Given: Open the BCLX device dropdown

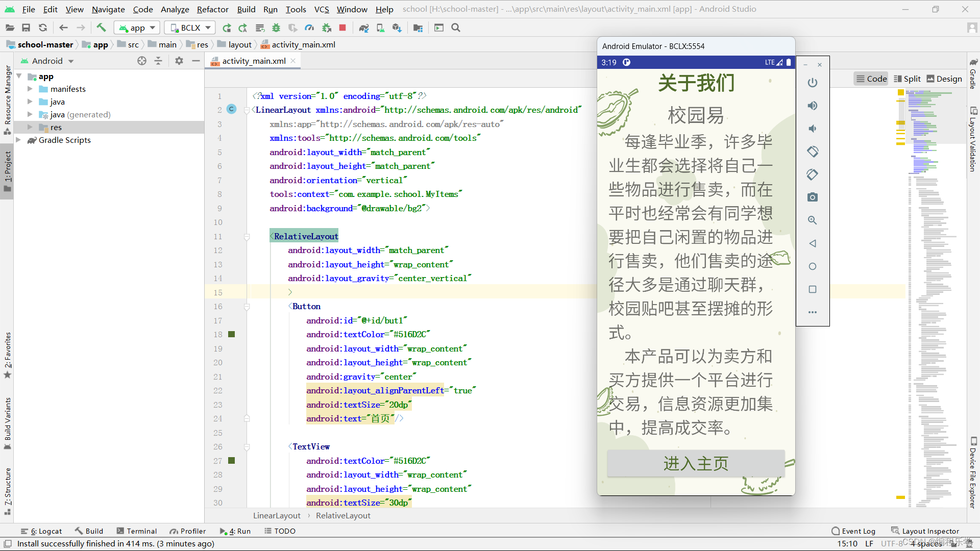Looking at the screenshot, I should click(x=190, y=28).
